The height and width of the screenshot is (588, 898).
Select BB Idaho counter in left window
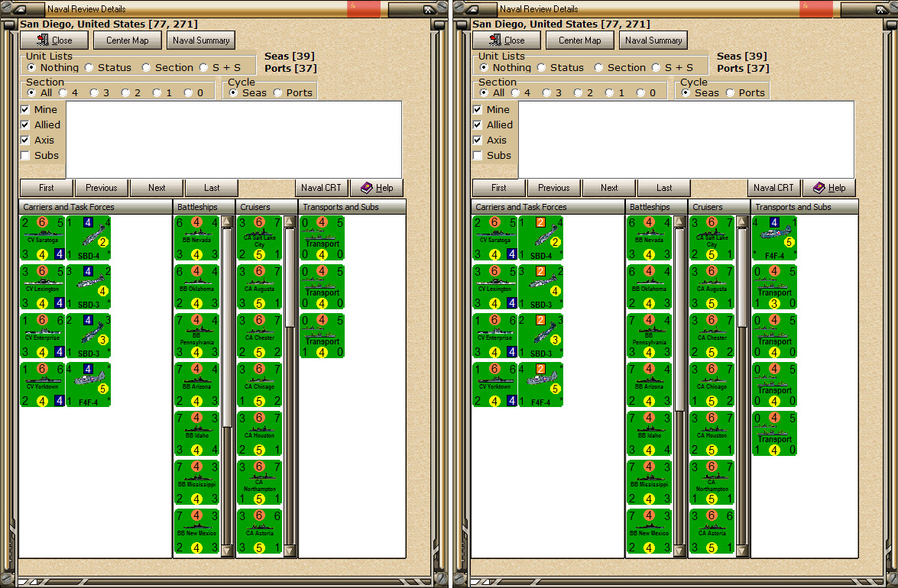[x=197, y=434]
